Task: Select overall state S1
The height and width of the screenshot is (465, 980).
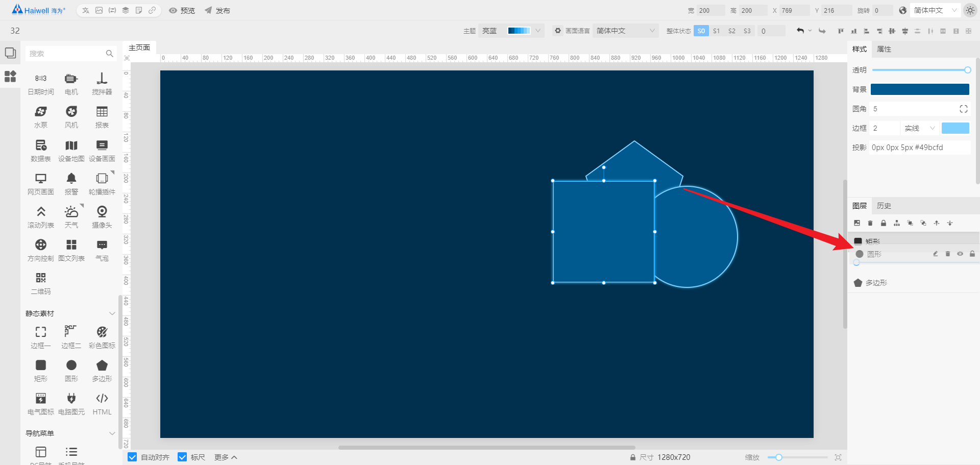Action: 717,31
